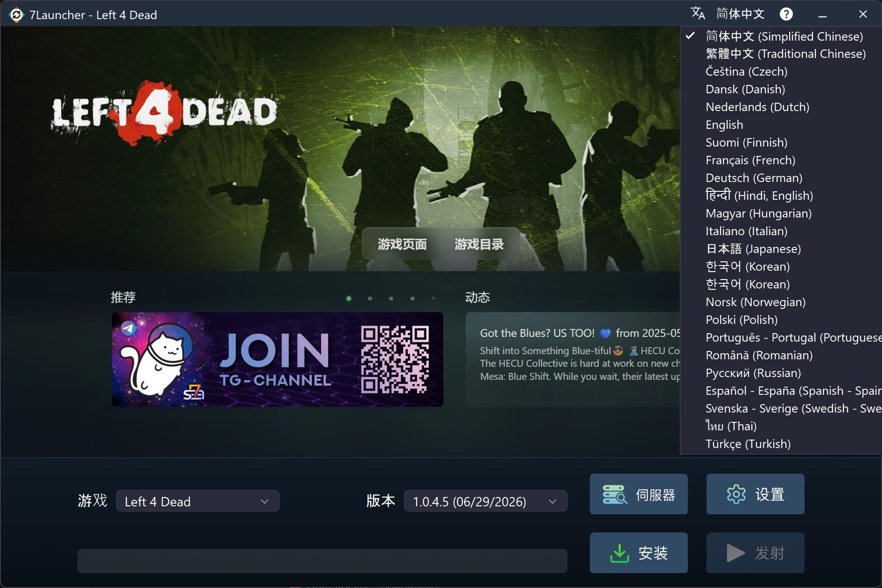The height and width of the screenshot is (588, 882).
Task: Click the settings gear icon
Action: pyautogui.click(x=736, y=494)
